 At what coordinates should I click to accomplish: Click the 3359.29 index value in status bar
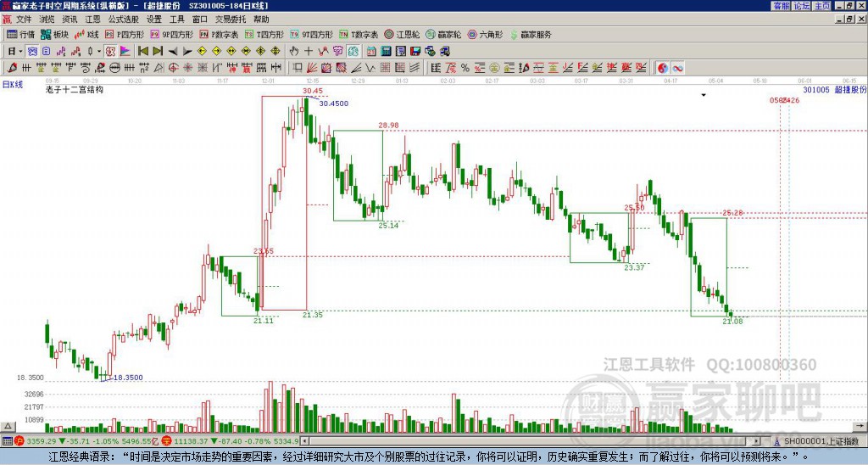click(x=42, y=441)
